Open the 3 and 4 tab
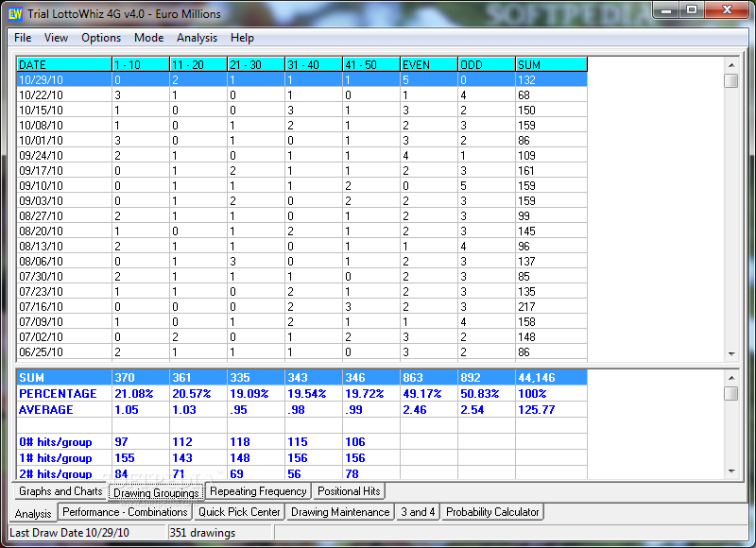 418,512
